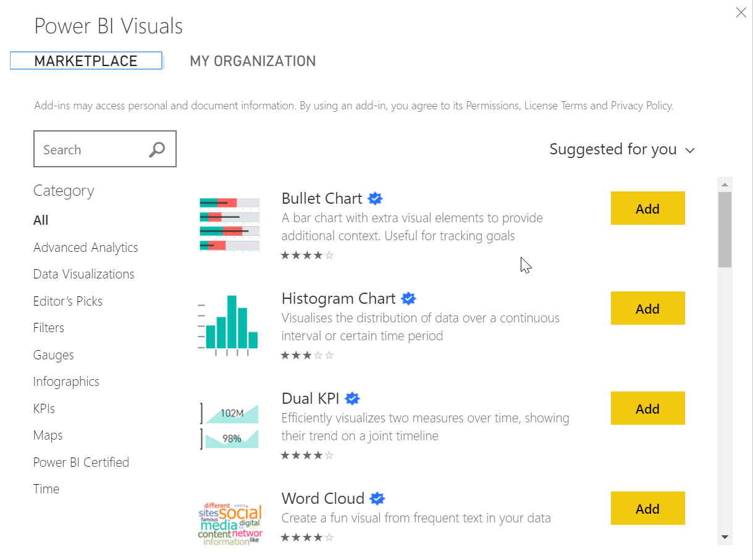The image size is (753, 560).
Task: Add the Bullet Chart visual
Action: [x=647, y=208]
